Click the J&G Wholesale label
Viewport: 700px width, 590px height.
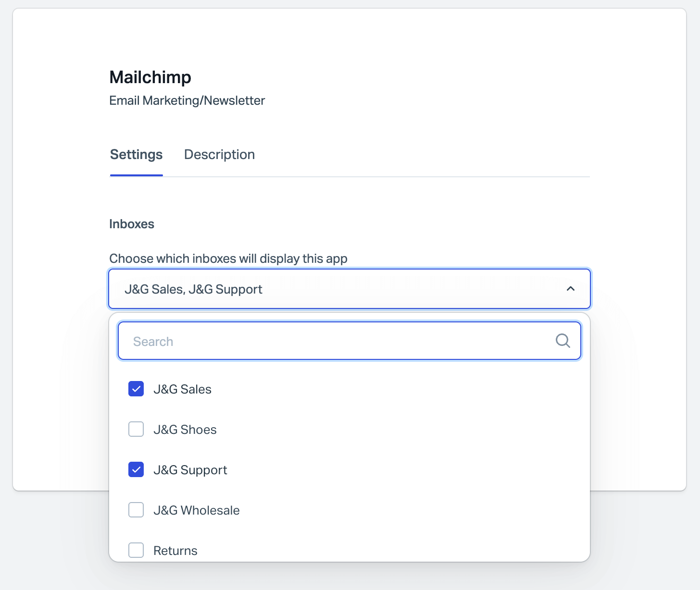pos(197,510)
